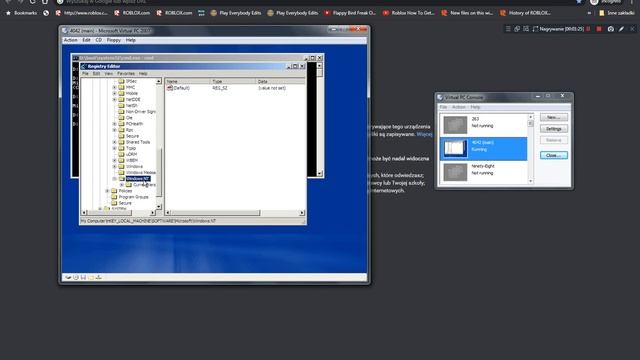Click the registry tree vertical scrollbar
Screen dimensions: 640x360
coord(159,144)
